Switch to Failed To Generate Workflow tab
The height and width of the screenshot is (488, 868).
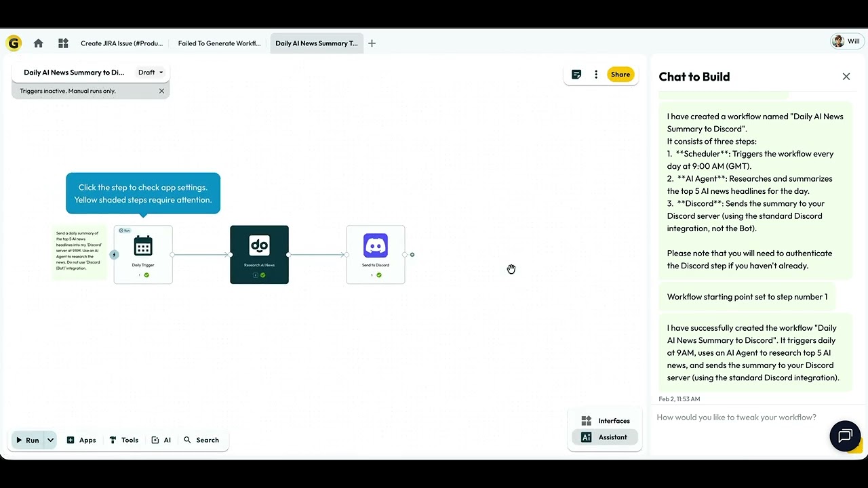tap(219, 43)
